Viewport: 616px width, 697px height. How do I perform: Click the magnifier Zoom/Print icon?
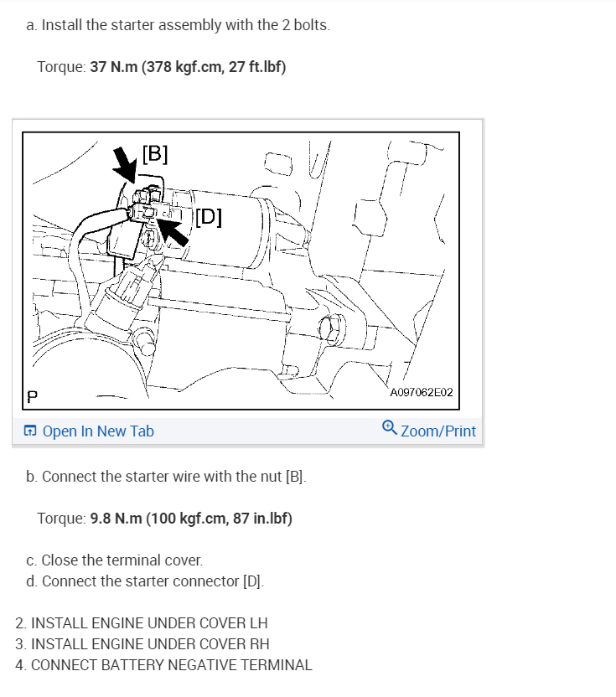pos(389,427)
